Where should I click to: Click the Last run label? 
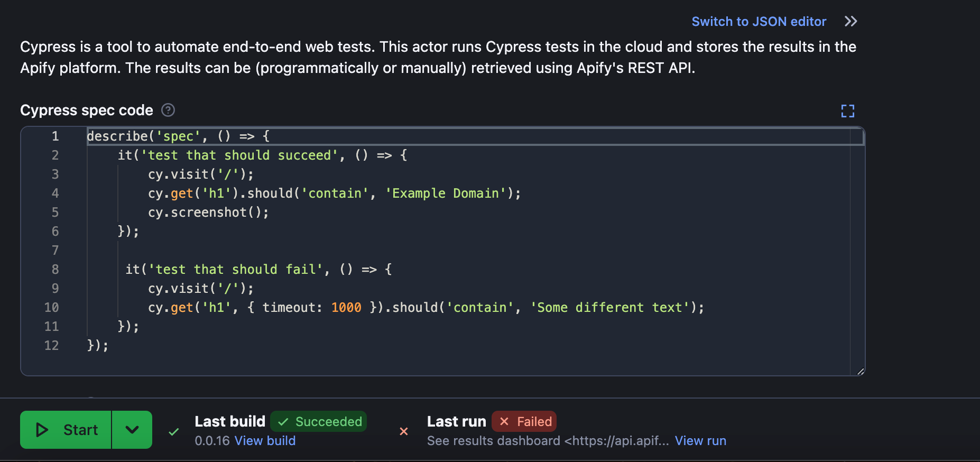457,421
